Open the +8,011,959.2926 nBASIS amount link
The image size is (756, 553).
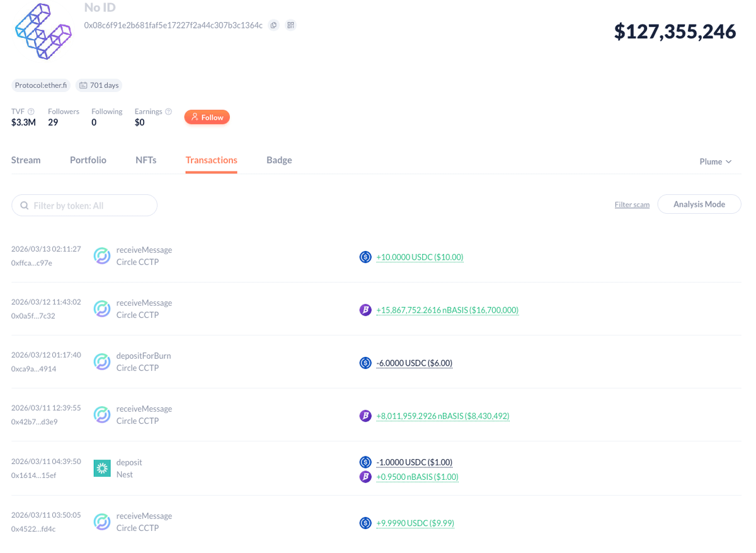(443, 416)
